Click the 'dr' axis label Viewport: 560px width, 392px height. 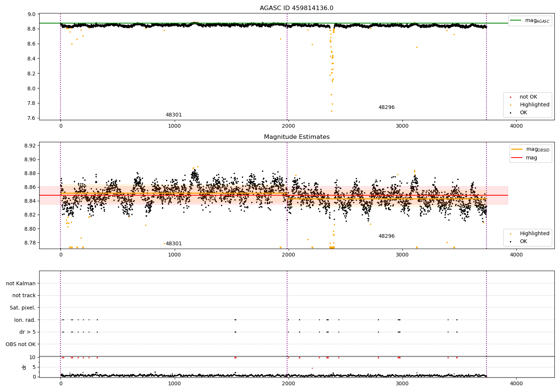pyautogui.click(x=24, y=367)
